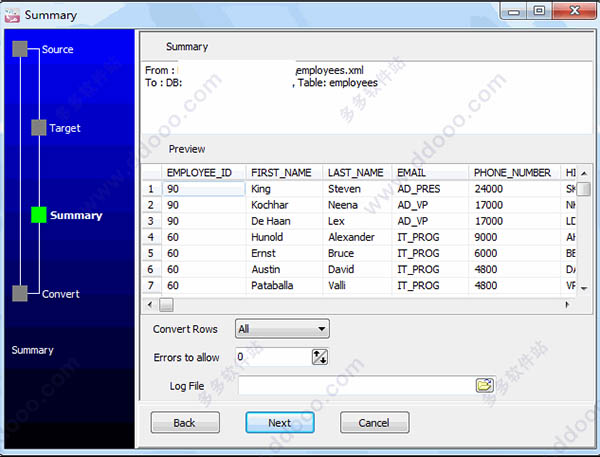Click the horizontal scrollbar right arrow
Screen dimensions: 600x457
pyautogui.click(x=567, y=305)
